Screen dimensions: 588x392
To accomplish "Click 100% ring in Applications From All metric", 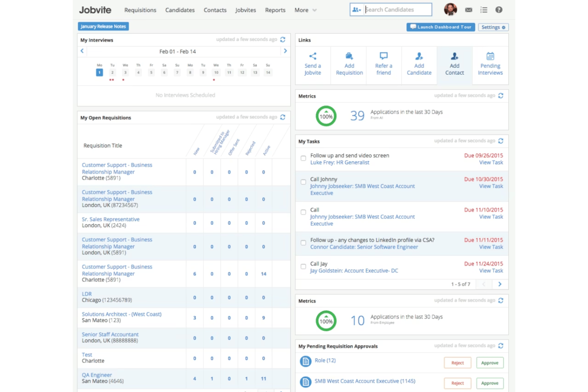I will coord(326,116).
